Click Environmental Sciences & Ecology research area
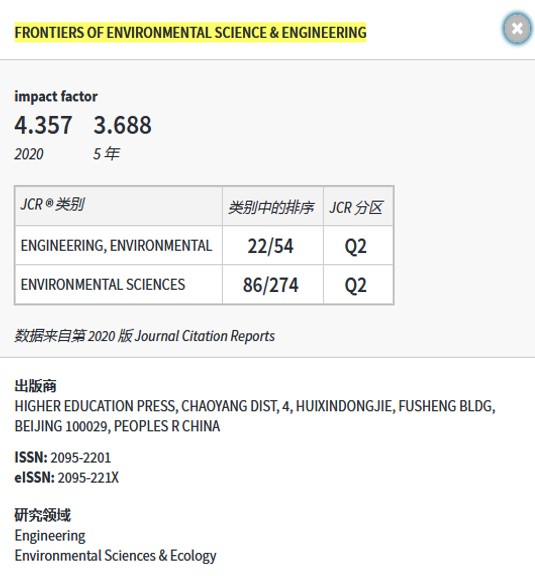 [x=115, y=556]
